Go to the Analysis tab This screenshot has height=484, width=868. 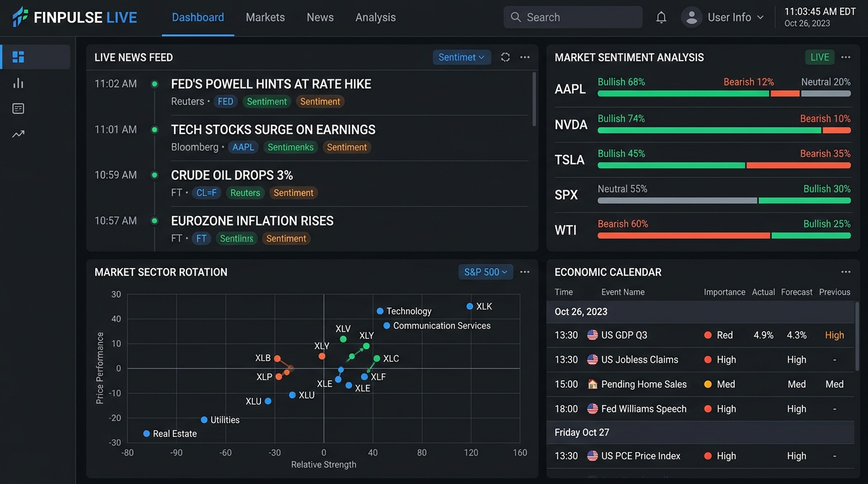click(x=375, y=18)
